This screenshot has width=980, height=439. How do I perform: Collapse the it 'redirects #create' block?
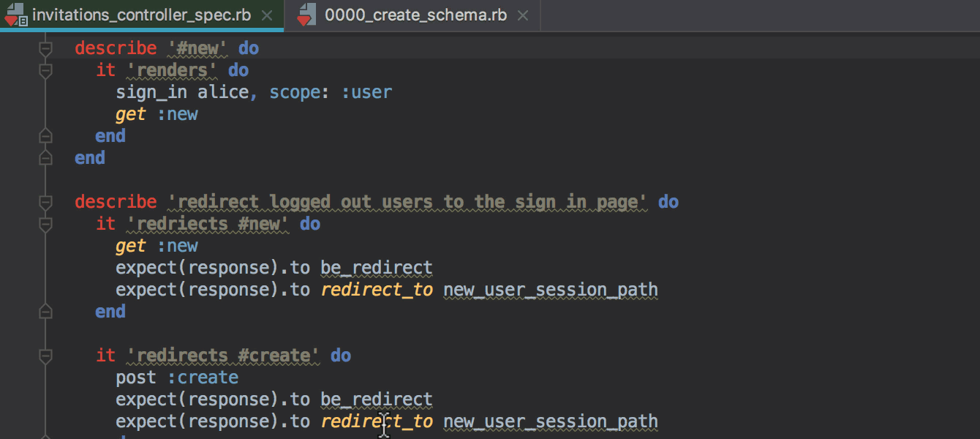click(45, 356)
